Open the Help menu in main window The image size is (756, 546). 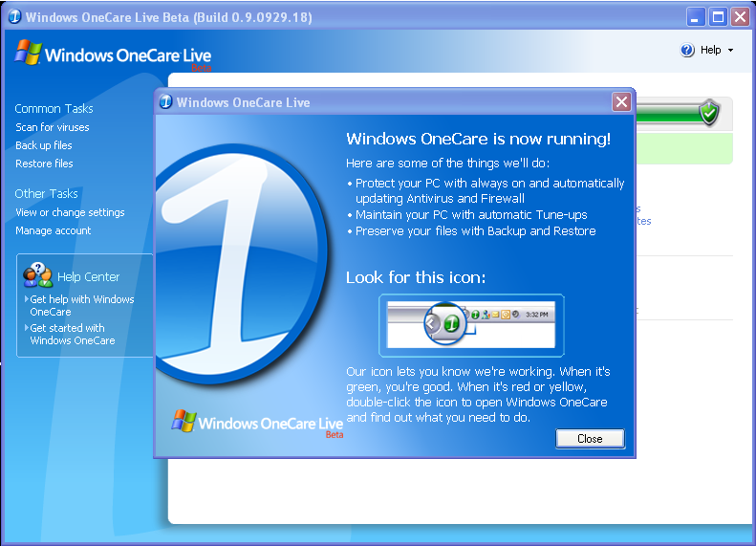(x=710, y=50)
